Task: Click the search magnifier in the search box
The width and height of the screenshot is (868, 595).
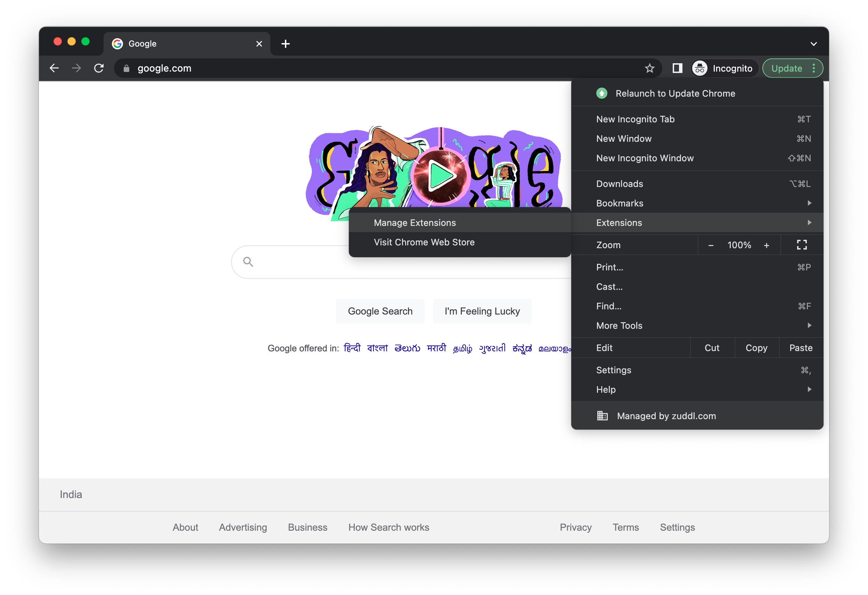Action: [248, 262]
